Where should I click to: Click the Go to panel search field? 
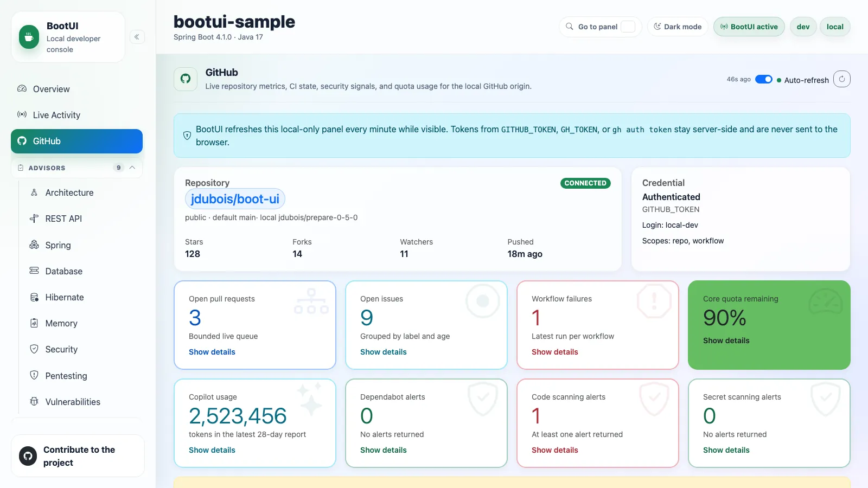click(x=600, y=27)
